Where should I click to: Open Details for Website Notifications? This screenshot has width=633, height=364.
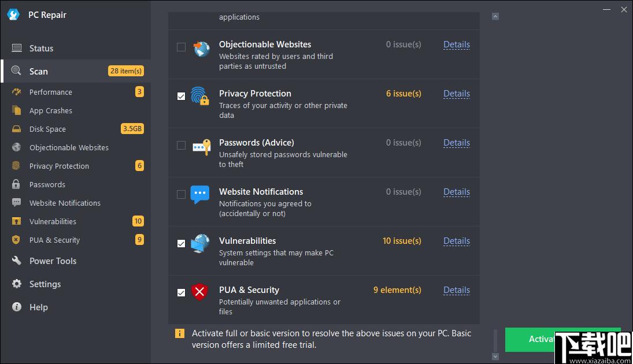point(457,192)
